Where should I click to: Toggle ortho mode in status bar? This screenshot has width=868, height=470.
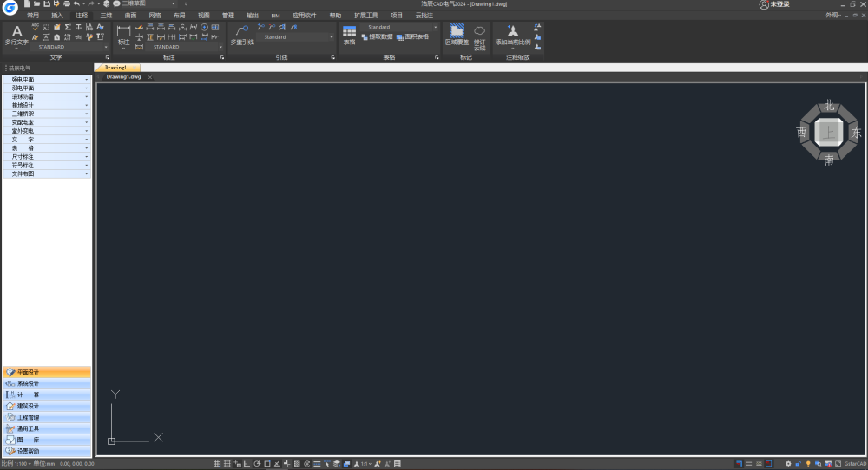click(247, 464)
